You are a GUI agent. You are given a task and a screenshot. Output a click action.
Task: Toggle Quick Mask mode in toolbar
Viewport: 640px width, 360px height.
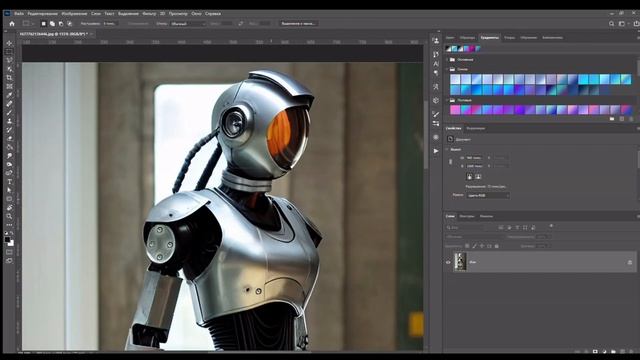click(x=9, y=252)
